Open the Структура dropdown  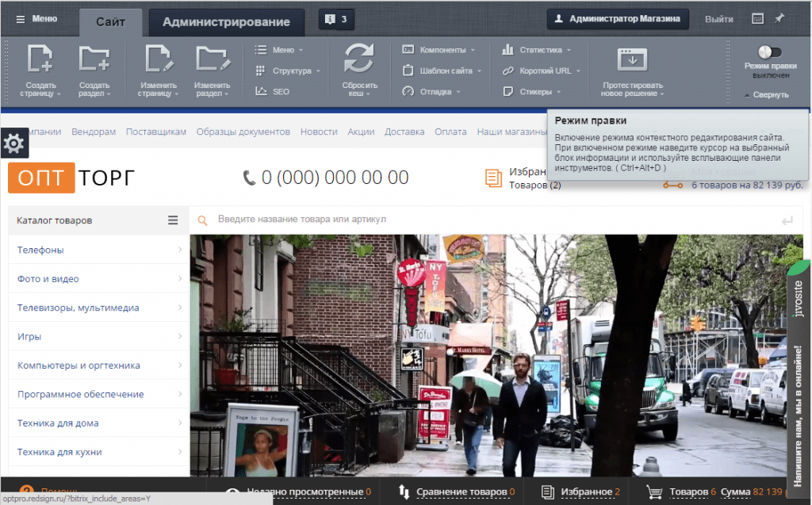click(287, 71)
